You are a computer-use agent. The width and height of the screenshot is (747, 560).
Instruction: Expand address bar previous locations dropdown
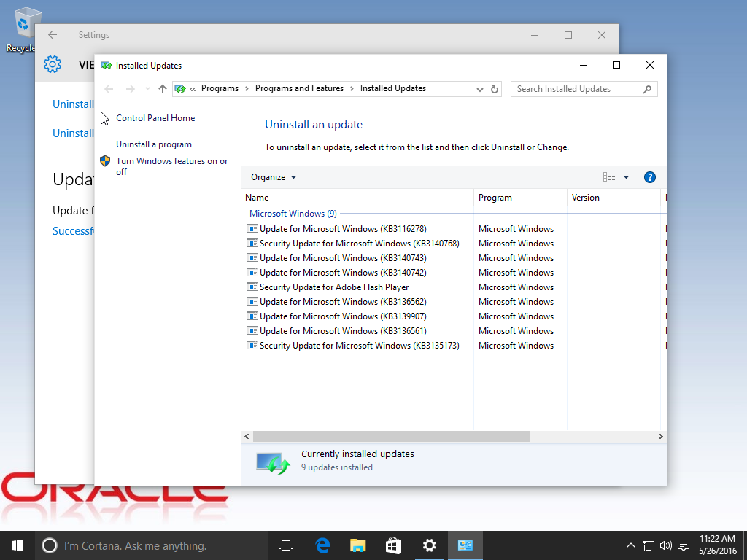[x=479, y=89]
